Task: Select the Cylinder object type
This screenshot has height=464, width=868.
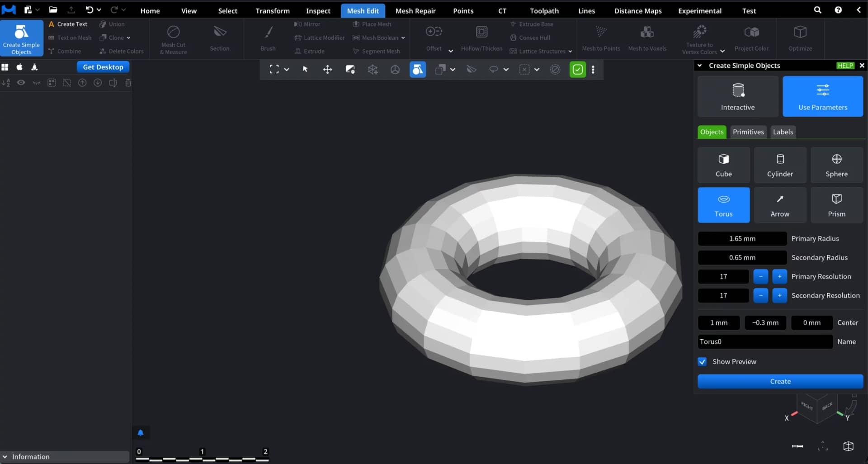Action: tap(780, 165)
